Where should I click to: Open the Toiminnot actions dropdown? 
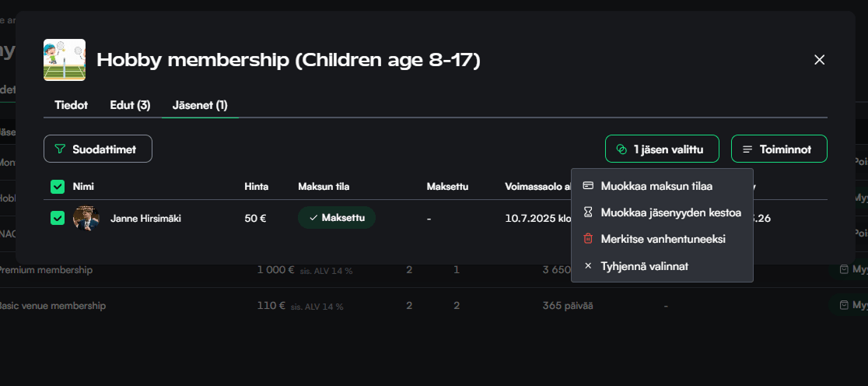click(779, 149)
